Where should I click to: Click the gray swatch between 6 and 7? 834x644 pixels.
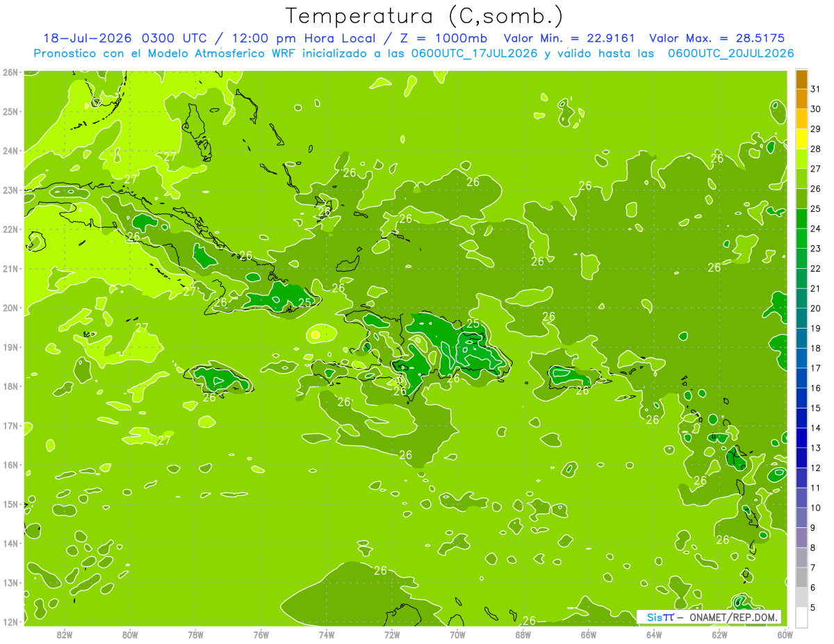pos(801,577)
